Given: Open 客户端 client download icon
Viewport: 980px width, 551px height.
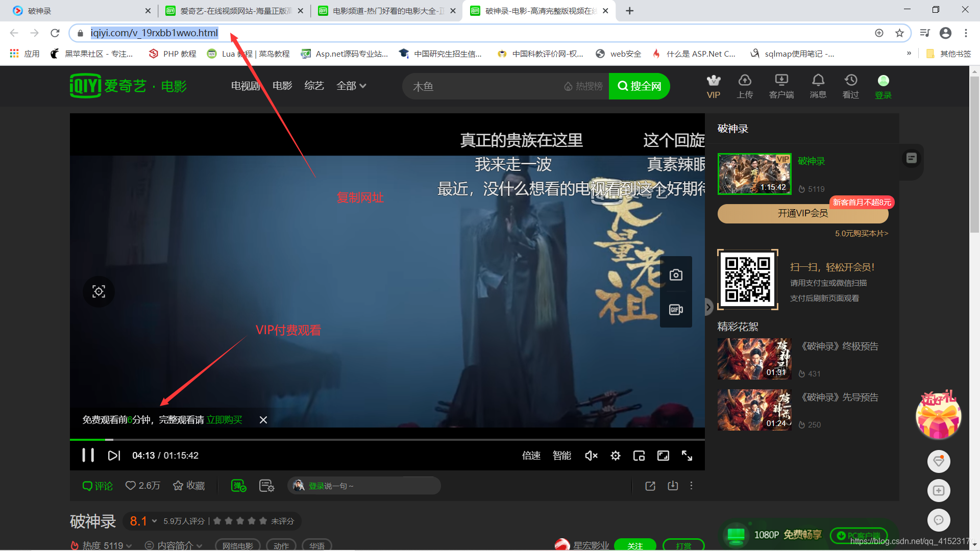Looking at the screenshot, I should pos(781,86).
